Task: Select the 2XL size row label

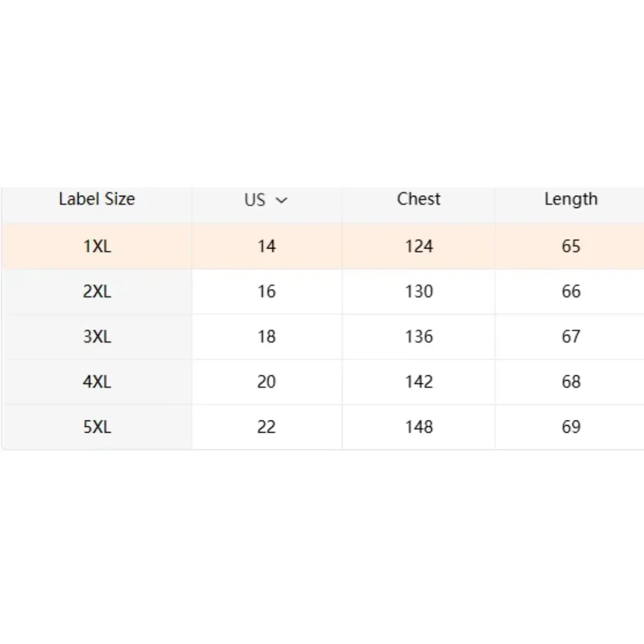Action: (97, 292)
